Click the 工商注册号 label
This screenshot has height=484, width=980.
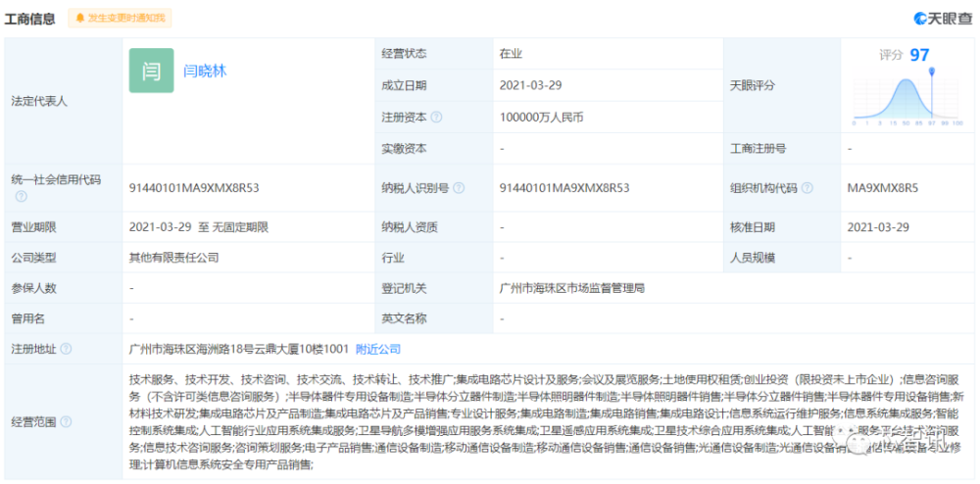coord(759,149)
